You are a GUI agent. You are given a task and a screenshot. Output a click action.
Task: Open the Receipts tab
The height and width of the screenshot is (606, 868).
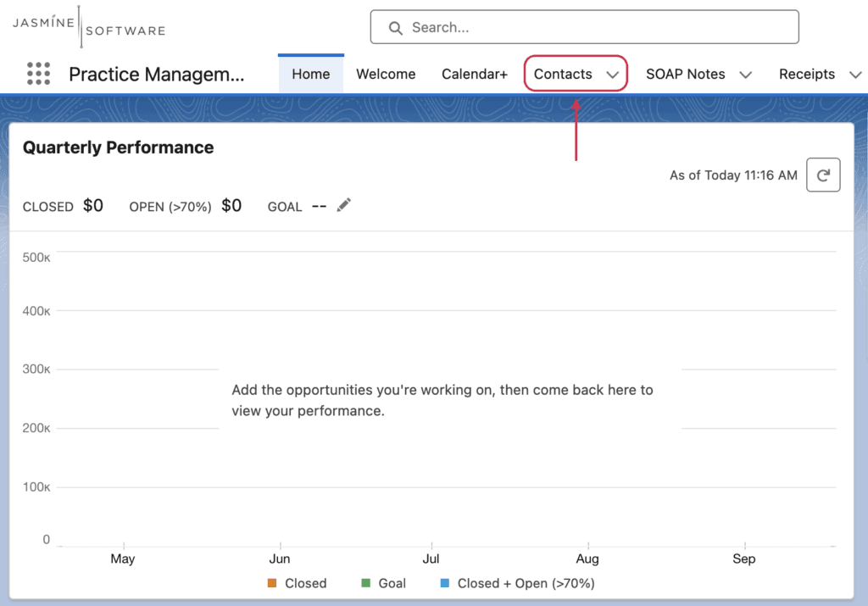[807, 74]
